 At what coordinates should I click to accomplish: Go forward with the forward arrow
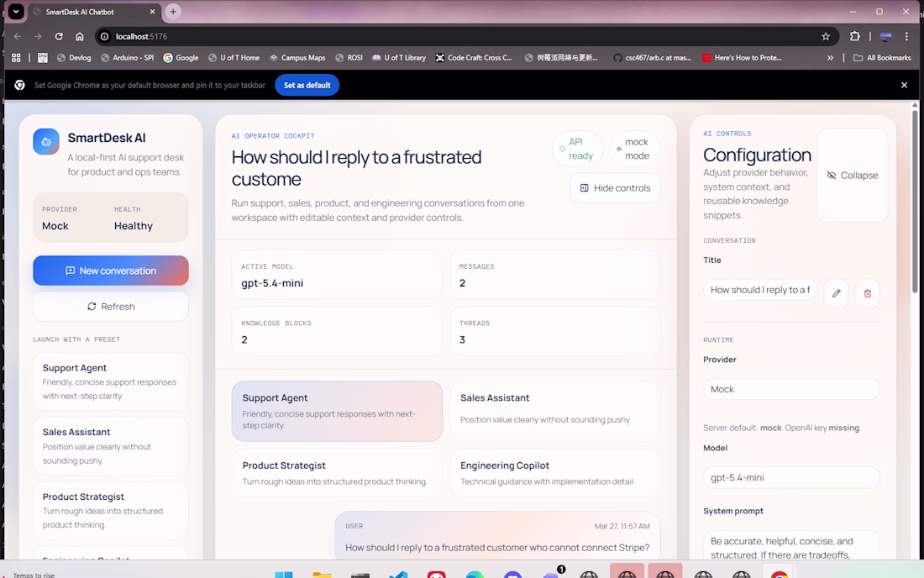point(38,36)
